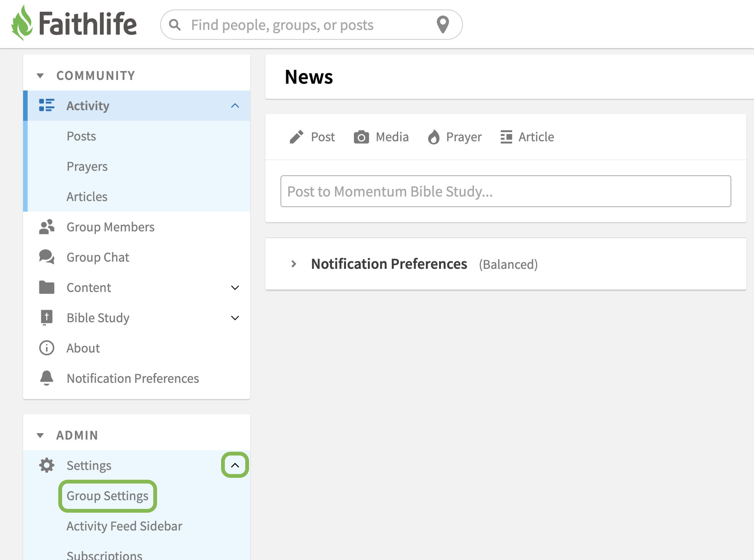Click the (Balanced) notification label
The image size is (754, 560).
point(508,264)
